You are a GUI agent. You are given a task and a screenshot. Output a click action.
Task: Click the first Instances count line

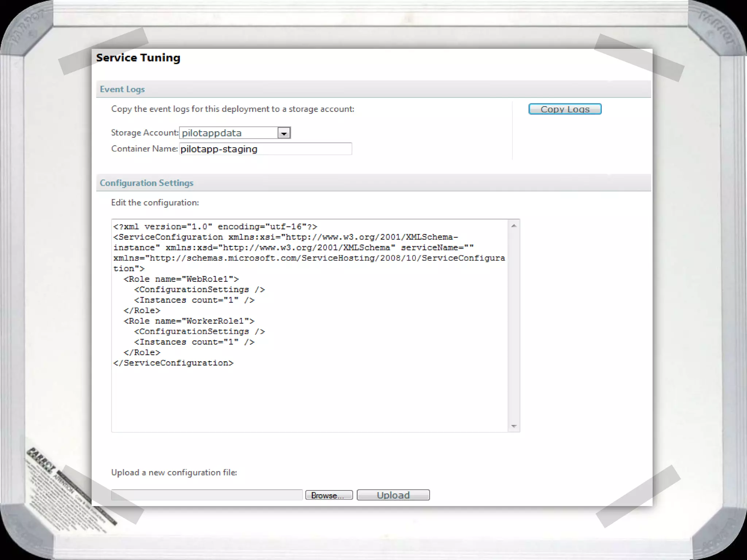194,300
